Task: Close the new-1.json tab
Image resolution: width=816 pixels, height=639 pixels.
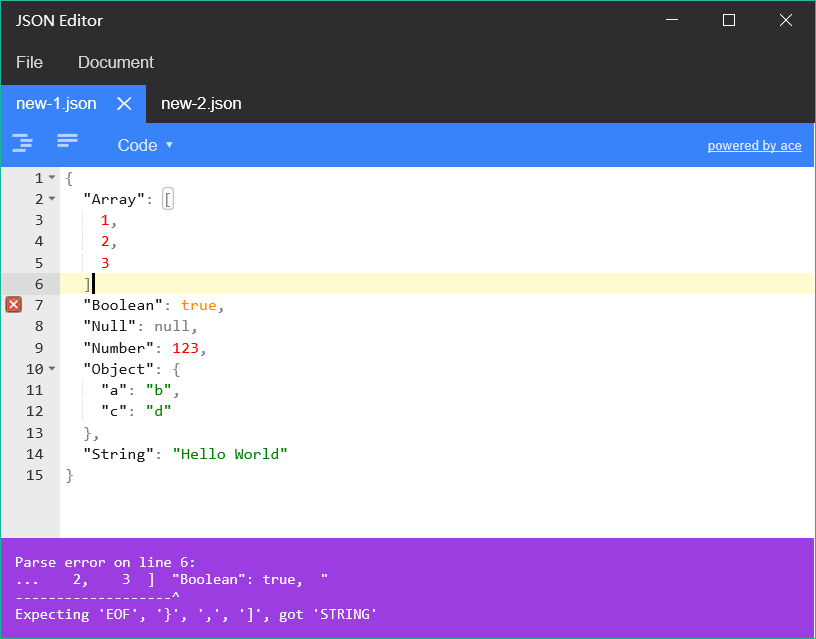Action: [x=124, y=104]
